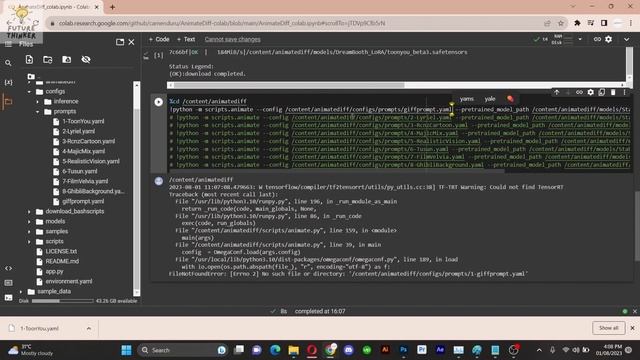Viewport: 640px width, 360px height.
Task: Toggle showing hidden files
Action: pos(86,60)
